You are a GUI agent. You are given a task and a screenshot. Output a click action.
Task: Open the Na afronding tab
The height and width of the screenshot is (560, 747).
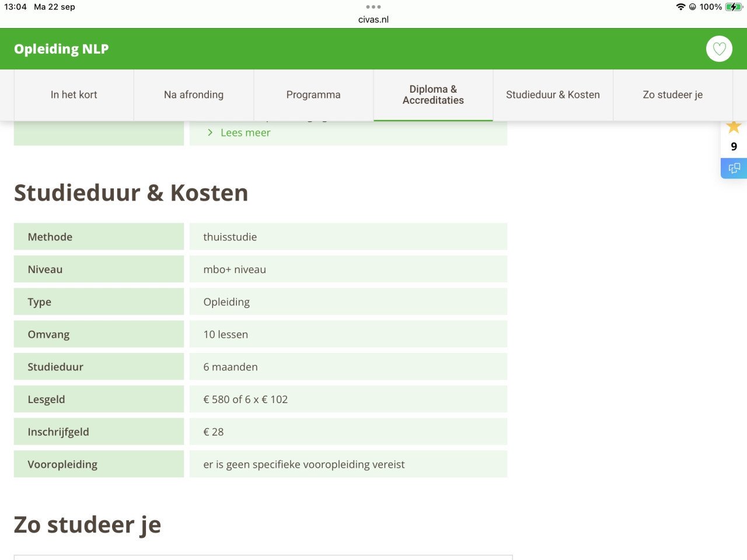pos(194,94)
